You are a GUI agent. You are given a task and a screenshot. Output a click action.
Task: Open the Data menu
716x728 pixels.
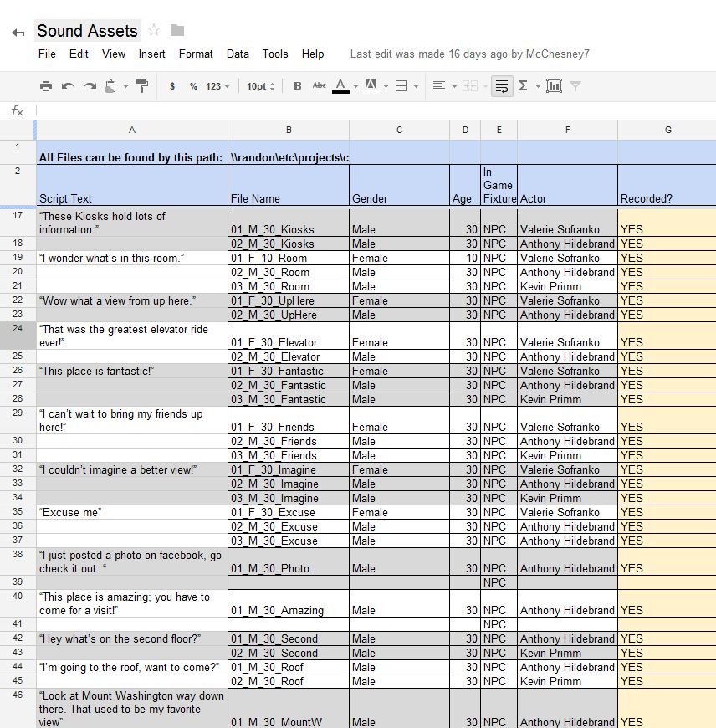click(238, 54)
